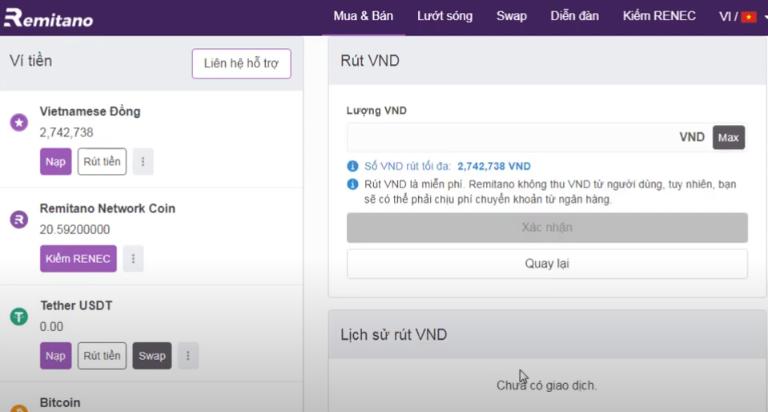The width and height of the screenshot is (768, 412).
Task: Select Swap in the top navigation
Action: click(x=511, y=16)
